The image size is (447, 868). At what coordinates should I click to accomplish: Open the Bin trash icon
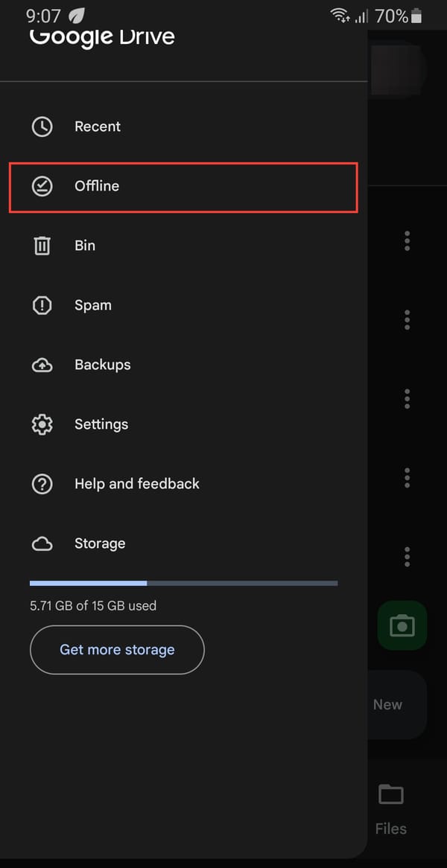(x=42, y=246)
